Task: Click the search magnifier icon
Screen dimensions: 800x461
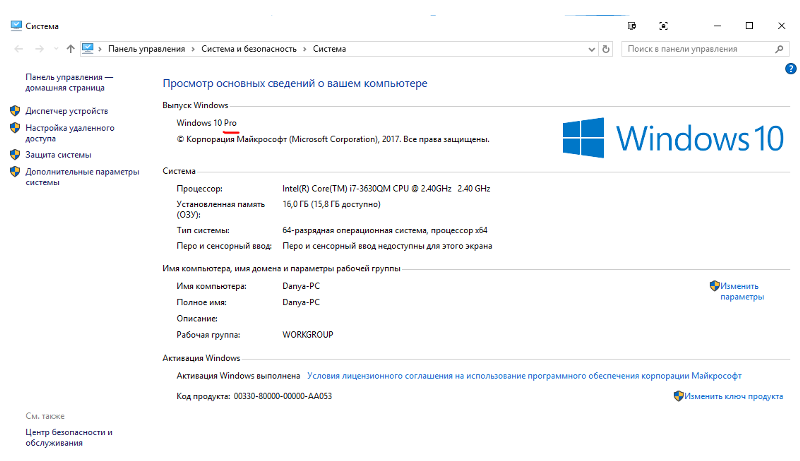Action: tap(779, 49)
